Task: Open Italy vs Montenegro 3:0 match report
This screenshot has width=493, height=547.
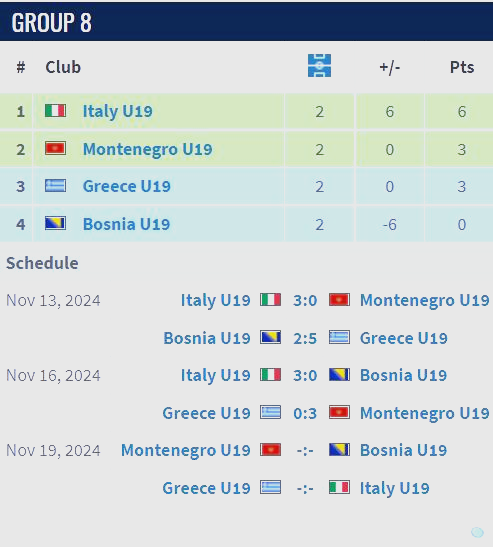Action: 305,300
